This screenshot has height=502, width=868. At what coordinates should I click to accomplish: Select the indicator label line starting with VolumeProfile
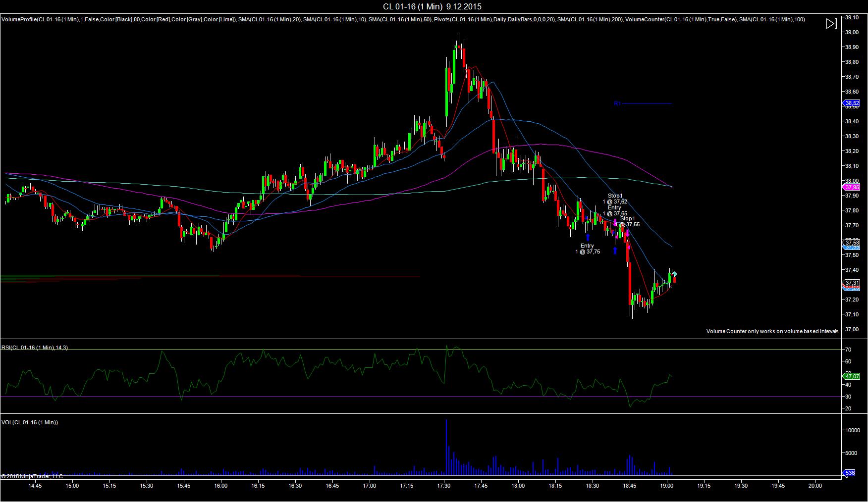(x=403, y=19)
